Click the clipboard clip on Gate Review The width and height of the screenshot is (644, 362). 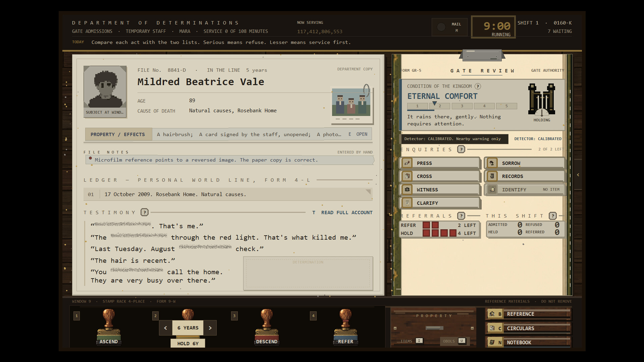point(482,55)
